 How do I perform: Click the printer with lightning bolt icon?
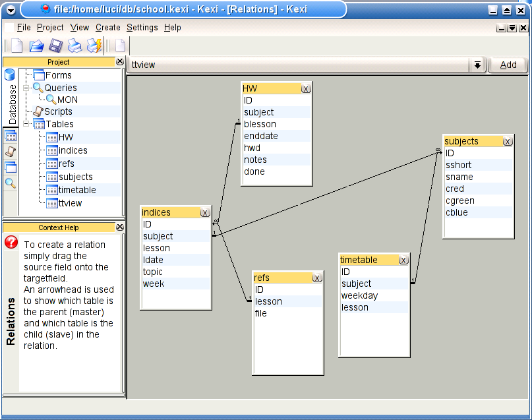point(95,45)
